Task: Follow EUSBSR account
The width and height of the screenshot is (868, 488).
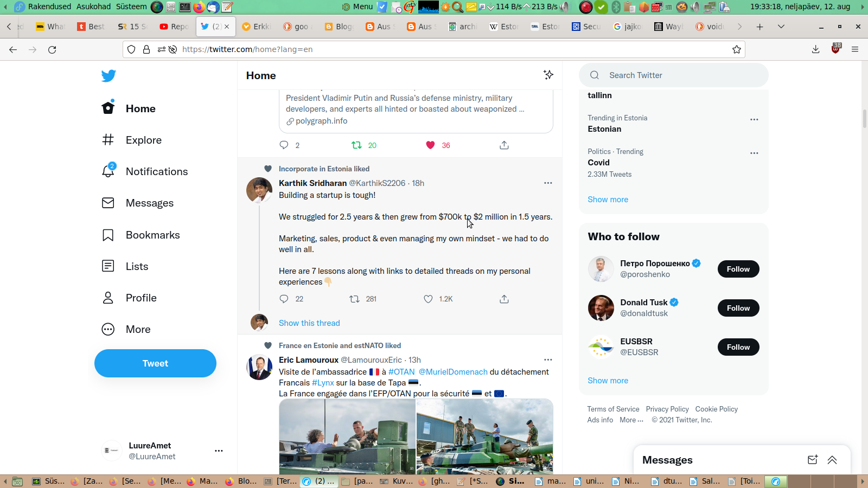Action: point(738,347)
